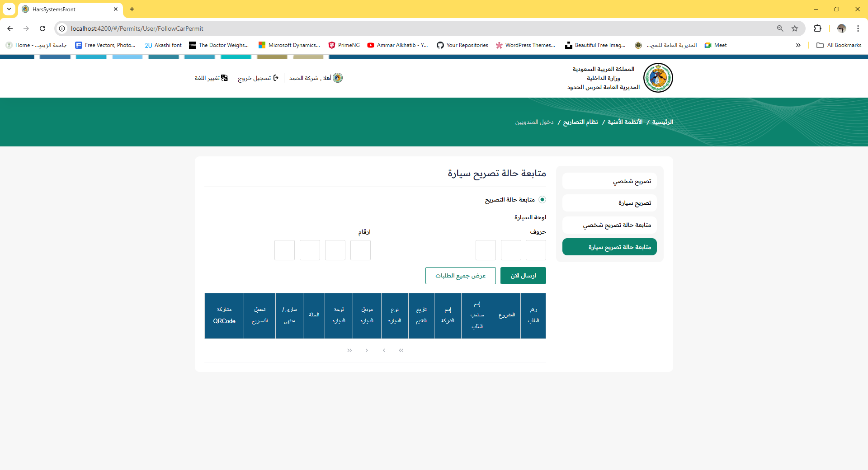Go to نظام التصاريح breadcrumb
This screenshot has width=868, height=470.
(580, 122)
